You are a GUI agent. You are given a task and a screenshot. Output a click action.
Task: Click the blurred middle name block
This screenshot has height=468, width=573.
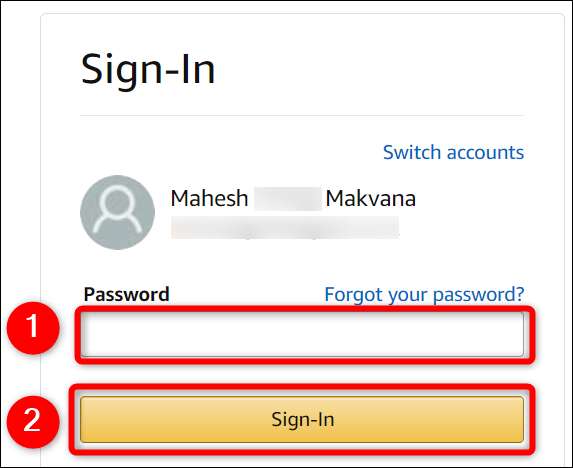click(x=288, y=199)
